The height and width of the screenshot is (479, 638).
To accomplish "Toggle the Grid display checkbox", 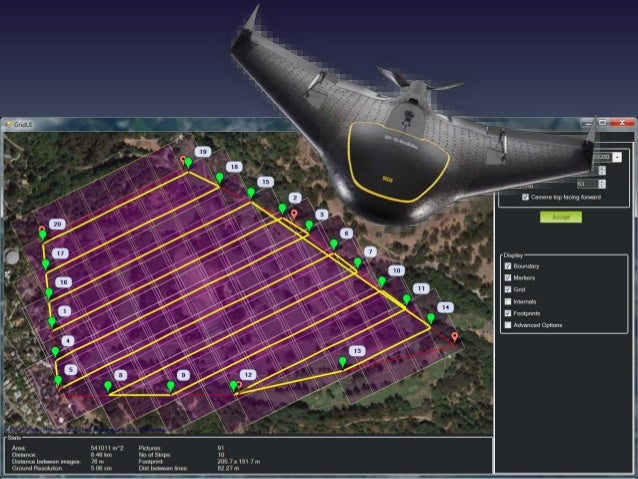I will pos(508,289).
